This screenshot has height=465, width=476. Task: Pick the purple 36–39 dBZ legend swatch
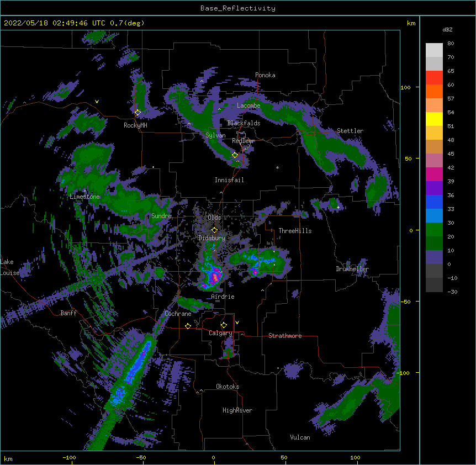click(434, 188)
